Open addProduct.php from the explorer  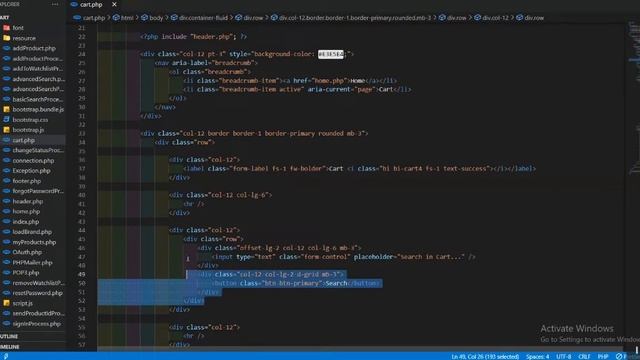click(x=33, y=48)
